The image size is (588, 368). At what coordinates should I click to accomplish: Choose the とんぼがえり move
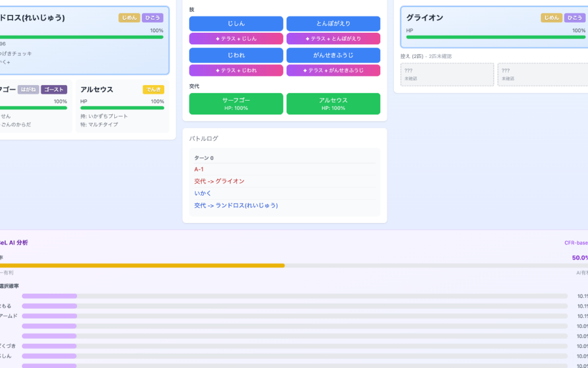(333, 24)
